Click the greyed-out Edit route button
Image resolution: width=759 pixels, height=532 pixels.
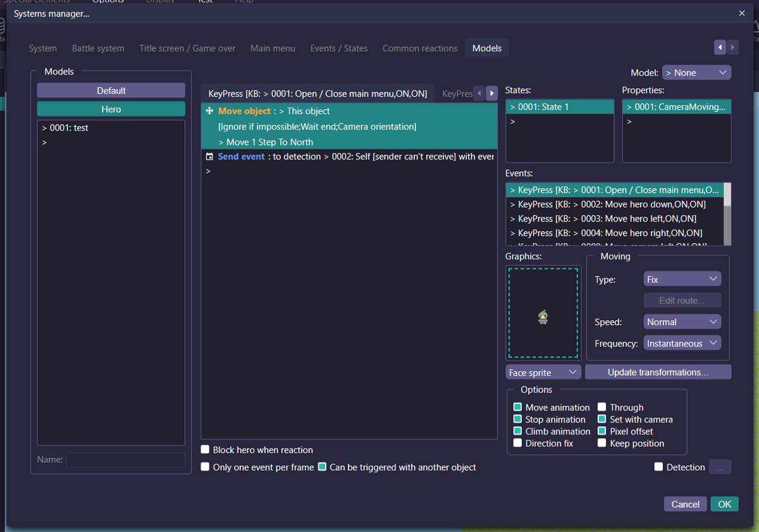tap(682, 300)
